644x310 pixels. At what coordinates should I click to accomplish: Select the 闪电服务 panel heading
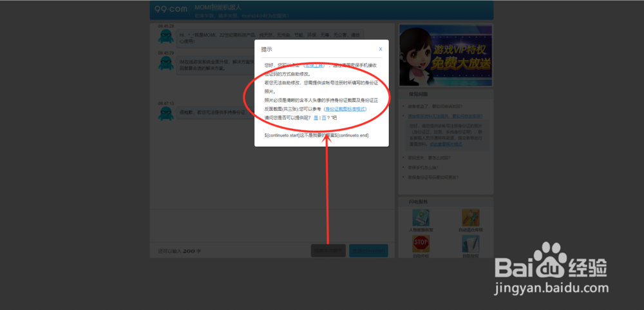[x=418, y=202]
